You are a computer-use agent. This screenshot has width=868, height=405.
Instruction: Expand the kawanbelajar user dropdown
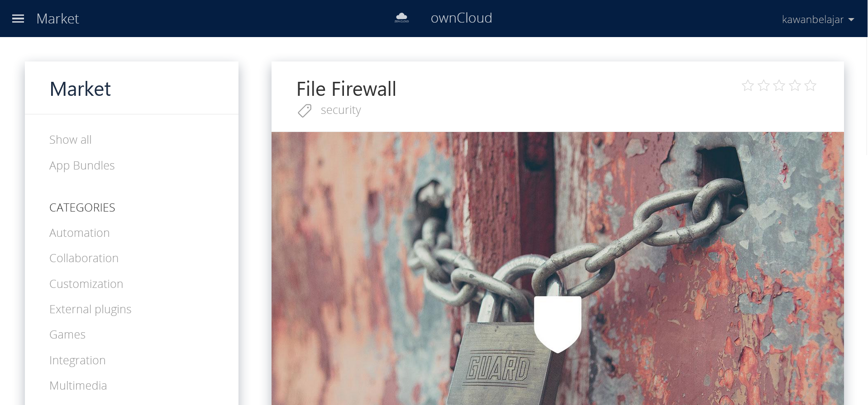[x=818, y=19]
